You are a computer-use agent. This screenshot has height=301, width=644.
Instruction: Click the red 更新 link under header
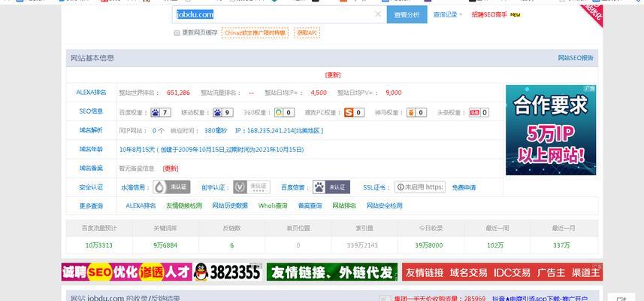[333, 74]
